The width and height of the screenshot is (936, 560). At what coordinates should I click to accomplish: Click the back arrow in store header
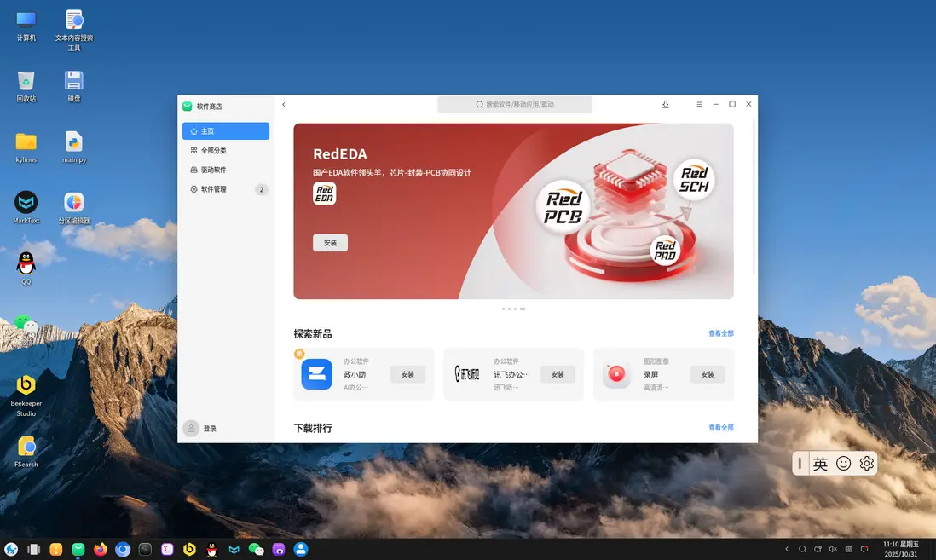284,105
